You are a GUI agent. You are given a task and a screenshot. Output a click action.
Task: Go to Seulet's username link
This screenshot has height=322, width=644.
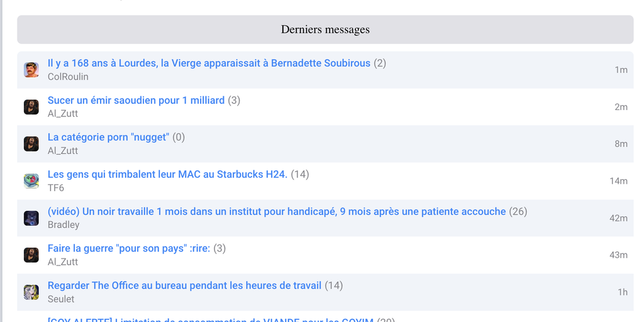coord(61,299)
